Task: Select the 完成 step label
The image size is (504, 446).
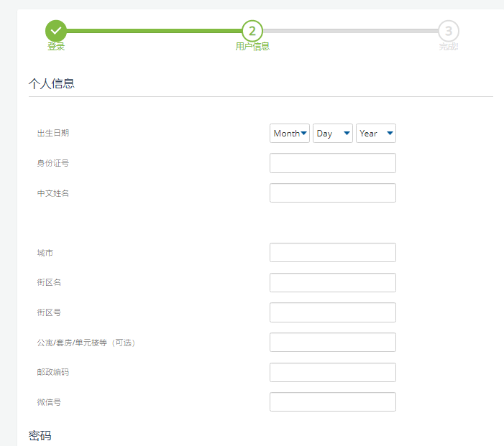Action: [449, 47]
